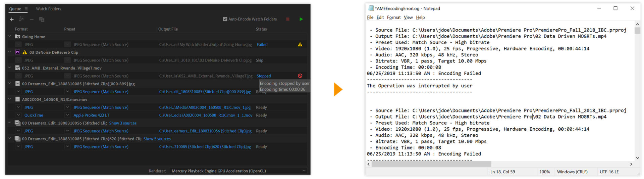Click the Premiere Pro icon on DeNoise clip
644x179 pixels.
(18, 52)
